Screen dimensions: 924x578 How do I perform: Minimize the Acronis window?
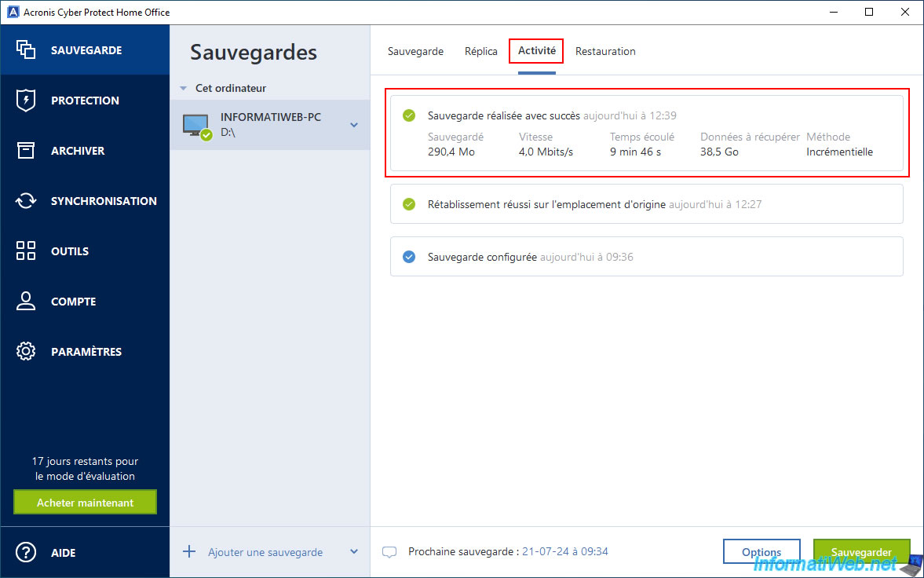pos(833,12)
